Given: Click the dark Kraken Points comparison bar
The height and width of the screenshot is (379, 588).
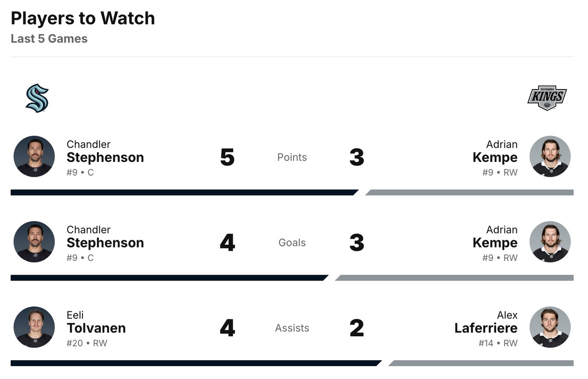Looking at the screenshot, I should pyautogui.click(x=184, y=192).
